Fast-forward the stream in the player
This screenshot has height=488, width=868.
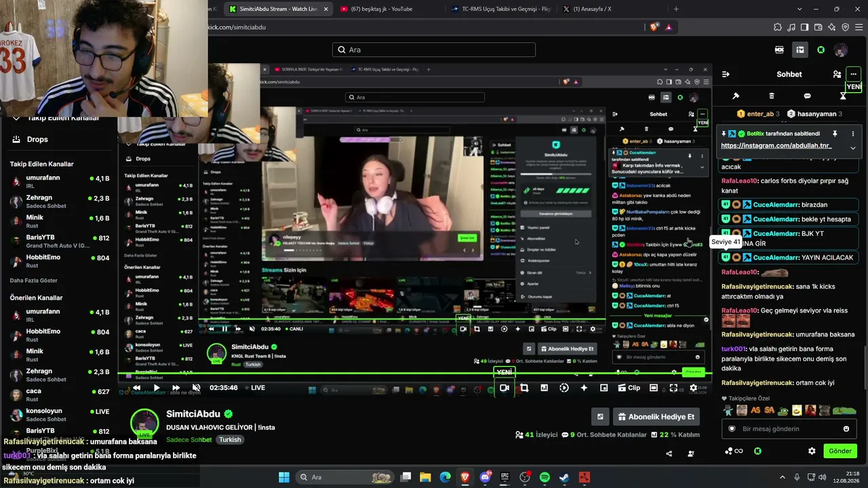[176, 388]
